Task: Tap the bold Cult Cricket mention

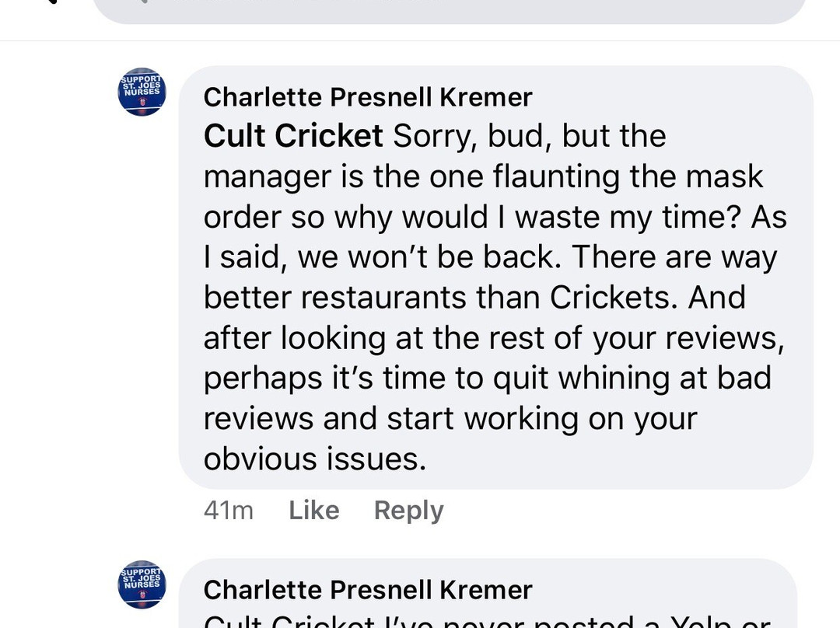Action: click(x=293, y=136)
